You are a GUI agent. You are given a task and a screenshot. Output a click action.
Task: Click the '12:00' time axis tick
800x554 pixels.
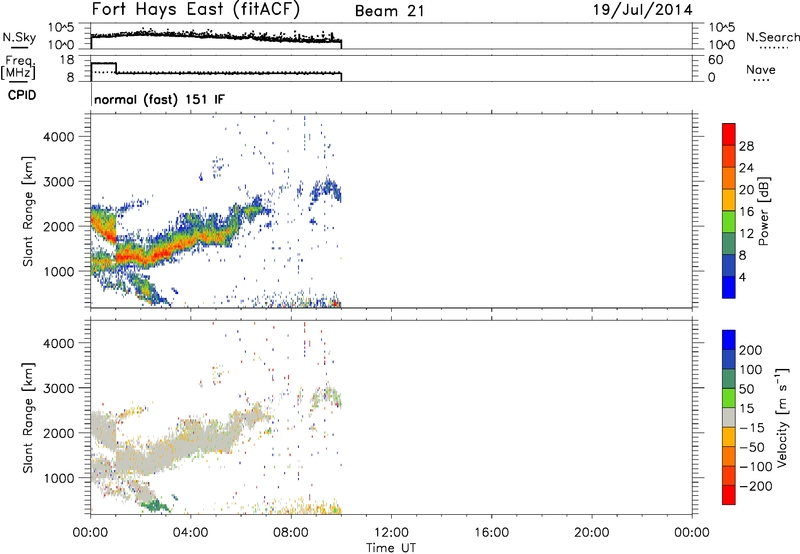click(391, 533)
